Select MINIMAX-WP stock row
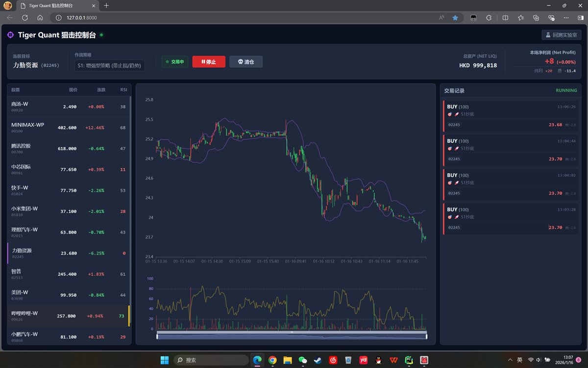588x368 pixels. (x=69, y=128)
